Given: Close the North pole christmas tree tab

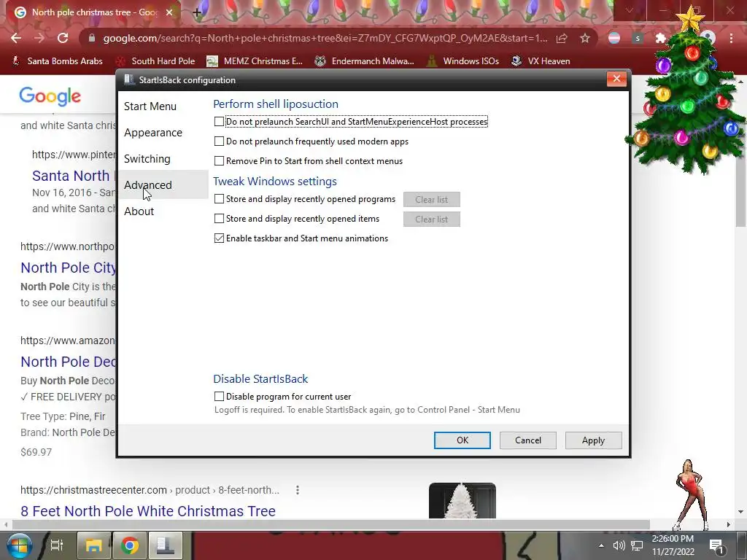Looking at the screenshot, I should coord(169,12).
